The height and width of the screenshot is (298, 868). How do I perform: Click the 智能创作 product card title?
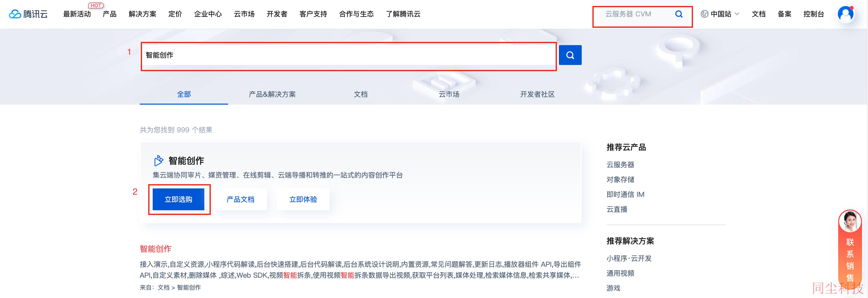point(186,160)
